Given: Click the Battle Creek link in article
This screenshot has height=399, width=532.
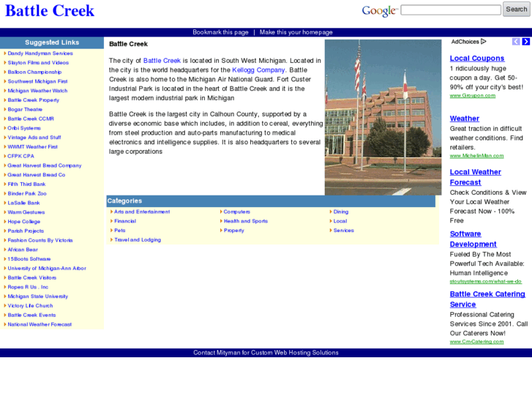Looking at the screenshot, I should point(162,61).
